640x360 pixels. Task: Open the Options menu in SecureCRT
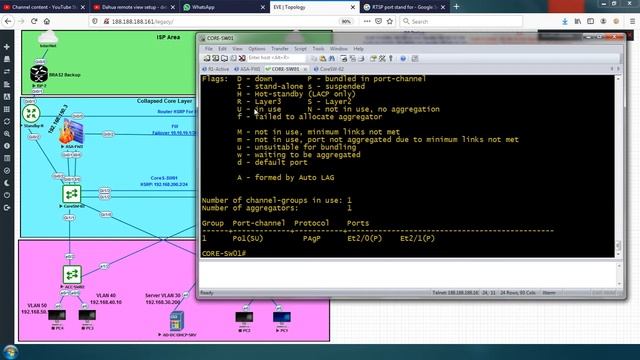click(257, 49)
